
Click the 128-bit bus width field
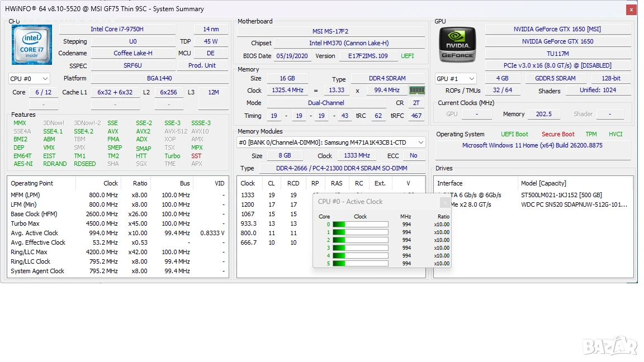coord(611,78)
